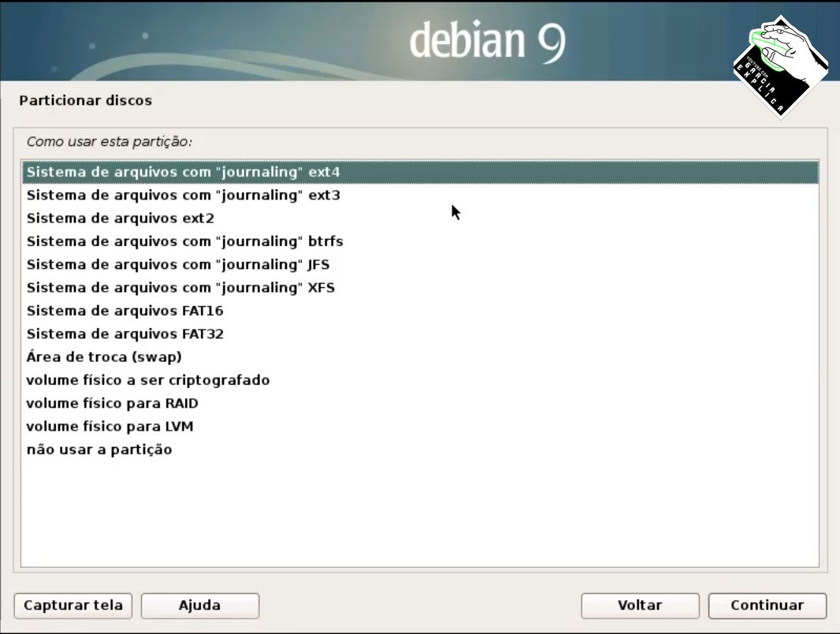This screenshot has width=840, height=634.
Task: Choose the ext3 journaling file system
Action: [421, 195]
